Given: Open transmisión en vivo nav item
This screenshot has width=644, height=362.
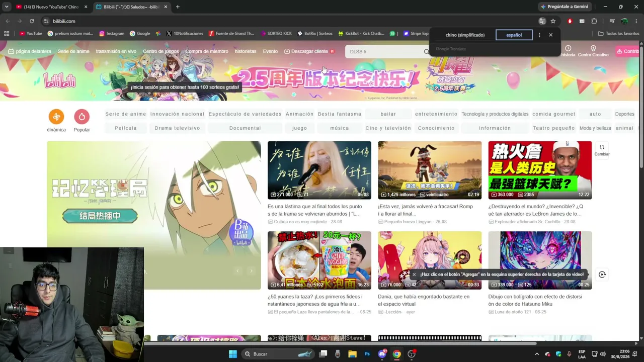Looking at the screenshot, I should click(x=116, y=51).
